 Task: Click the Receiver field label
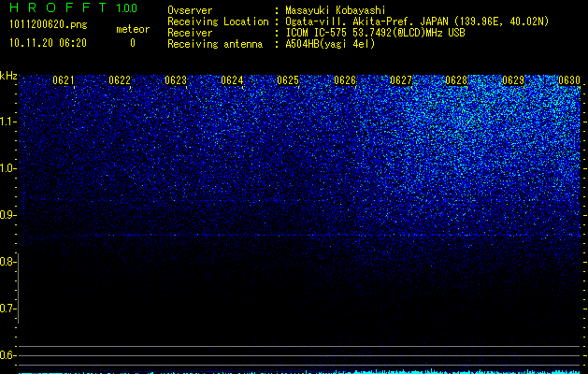(190, 33)
